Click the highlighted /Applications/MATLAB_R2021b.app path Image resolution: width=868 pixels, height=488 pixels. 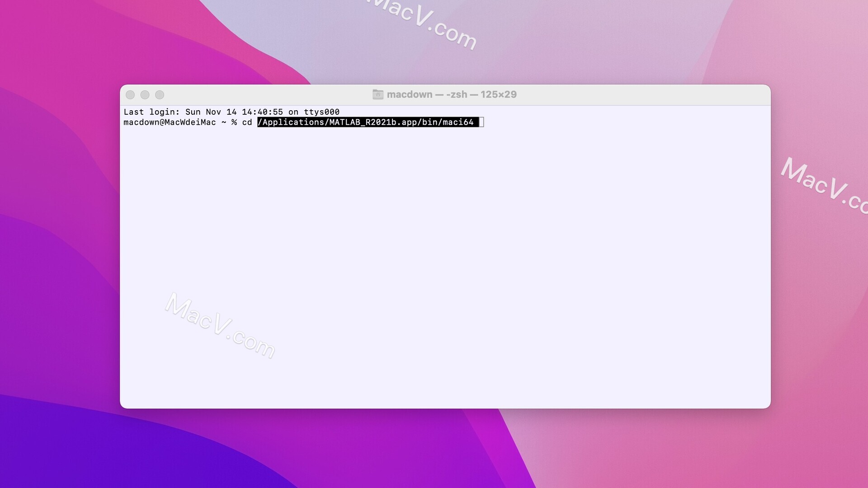368,122
